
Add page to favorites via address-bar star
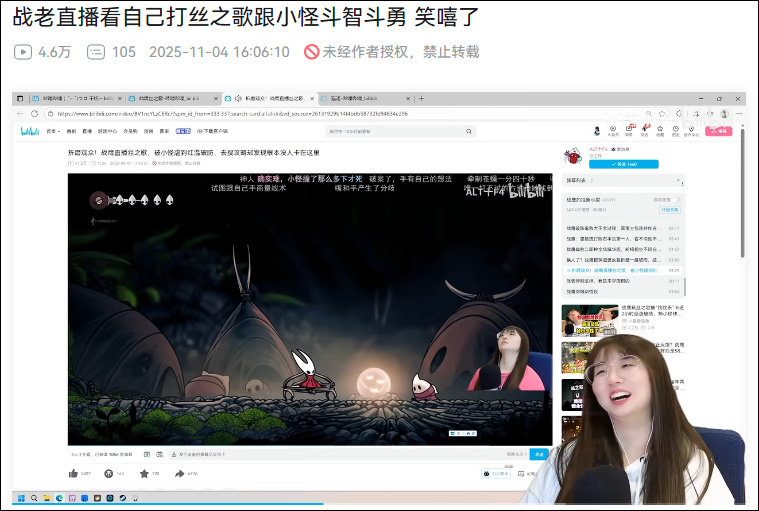pyautogui.click(x=662, y=113)
